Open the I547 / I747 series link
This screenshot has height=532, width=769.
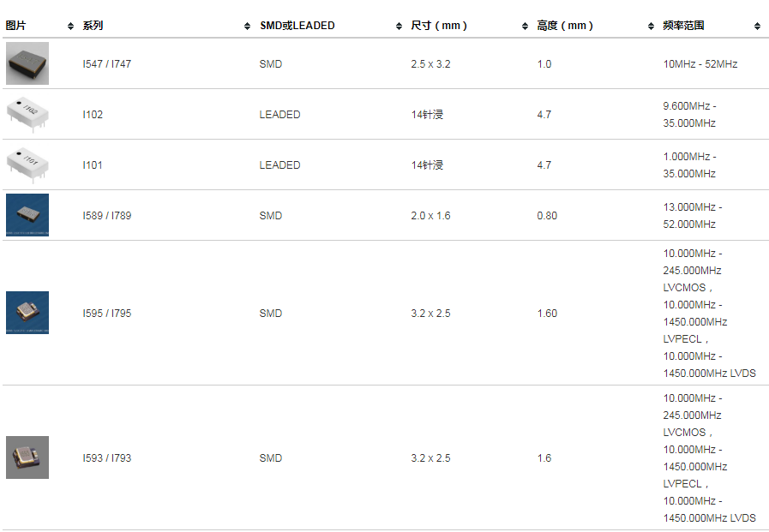[107, 64]
